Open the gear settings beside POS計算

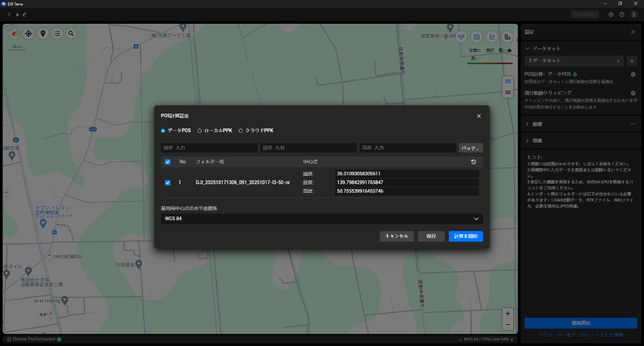633,74
